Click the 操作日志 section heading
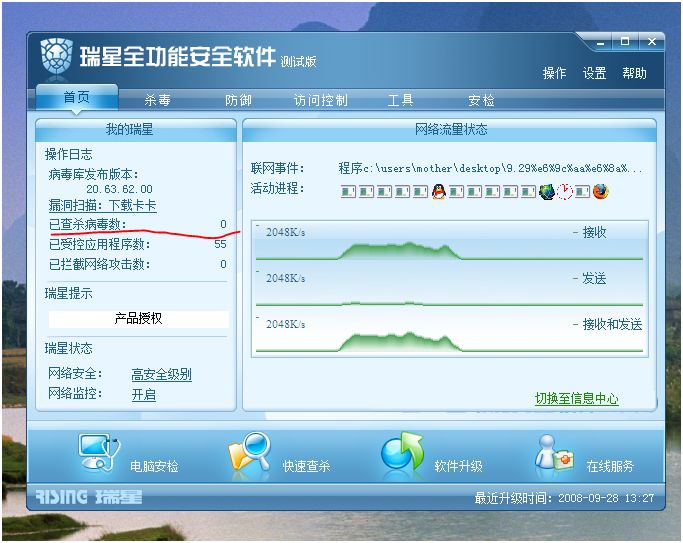This screenshot has height=543, width=683. pyautogui.click(x=68, y=154)
